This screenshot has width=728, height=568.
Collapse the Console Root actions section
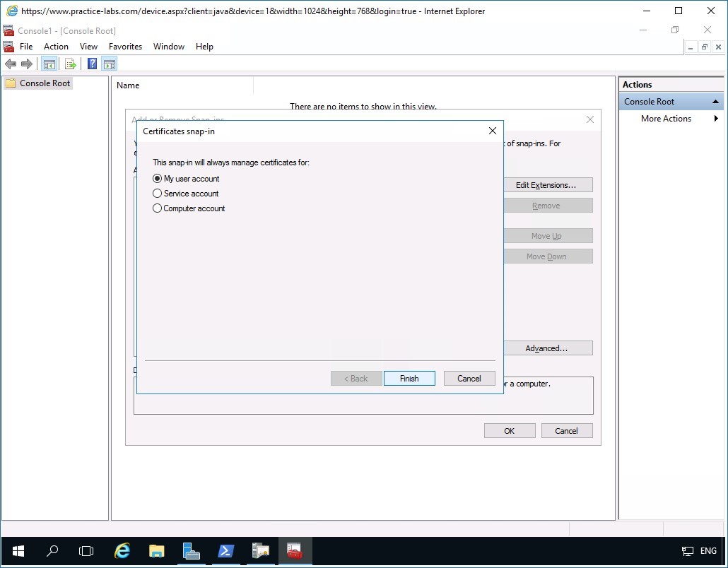(715, 101)
